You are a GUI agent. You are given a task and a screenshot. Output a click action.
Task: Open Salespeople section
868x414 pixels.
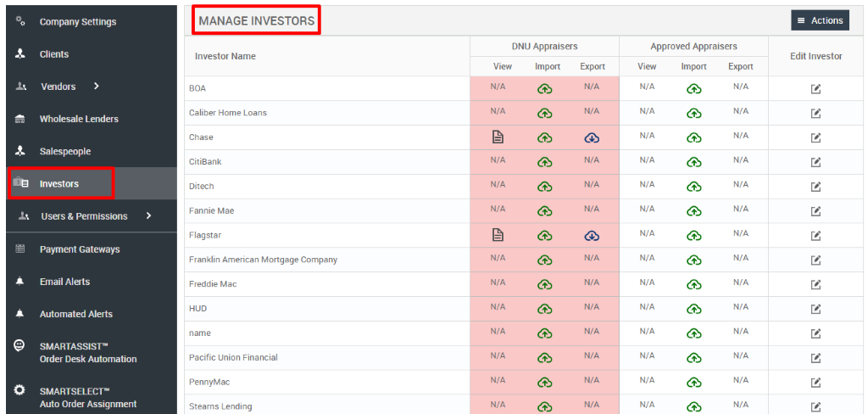65,151
